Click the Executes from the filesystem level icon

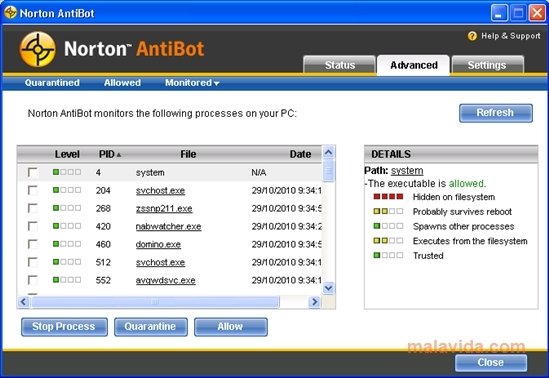388,241
